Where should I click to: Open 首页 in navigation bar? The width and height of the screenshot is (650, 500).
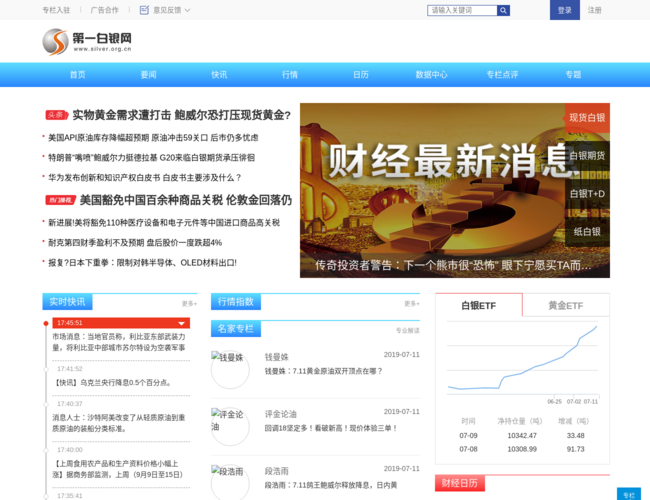click(78, 75)
